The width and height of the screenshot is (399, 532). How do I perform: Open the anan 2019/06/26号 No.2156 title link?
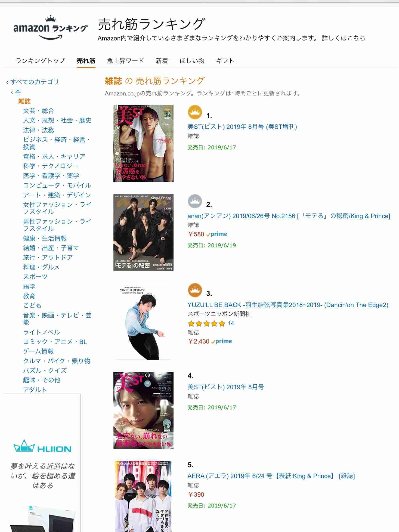289,216
